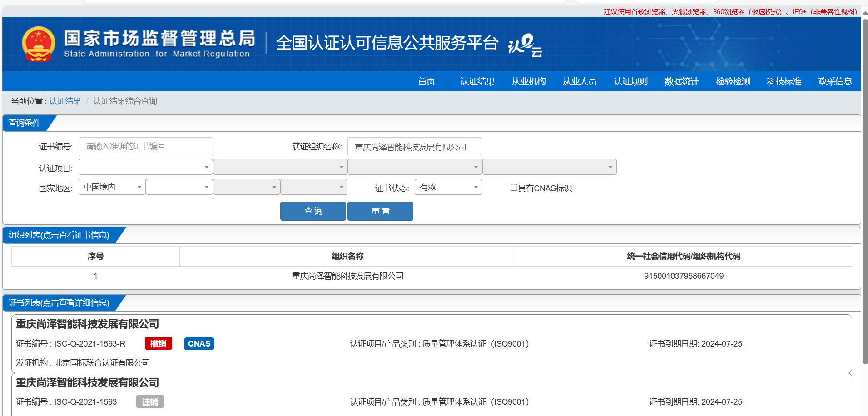Click the 组织列表 panel header
Image resolution: width=868 pixels, height=416 pixels.
point(59,235)
